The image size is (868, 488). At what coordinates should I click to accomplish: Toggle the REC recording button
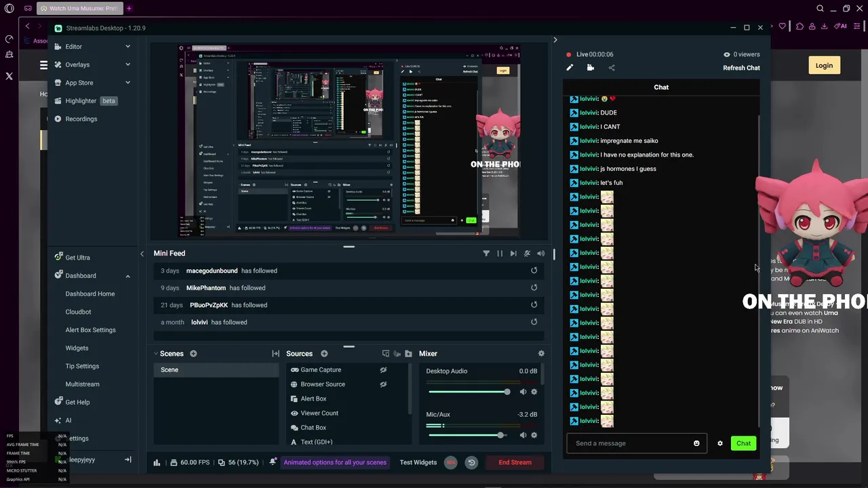pos(451,462)
